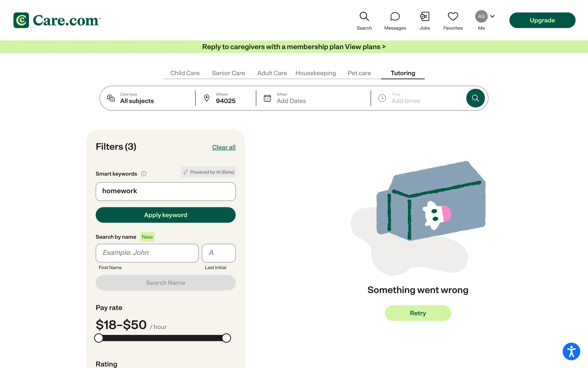Switch to the Child Care tab
Image resolution: width=588 pixels, height=368 pixels.
[185, 73]
